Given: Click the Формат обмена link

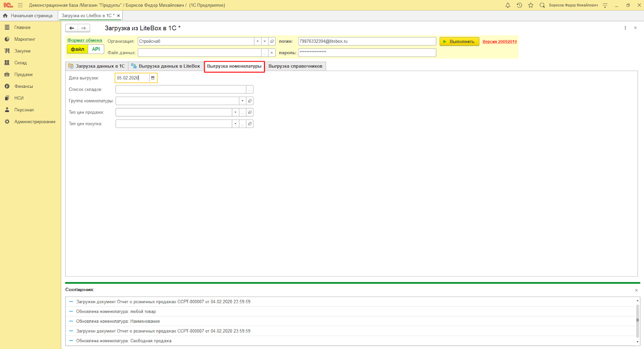Looking at the screenshot, I should coord(85,40).
